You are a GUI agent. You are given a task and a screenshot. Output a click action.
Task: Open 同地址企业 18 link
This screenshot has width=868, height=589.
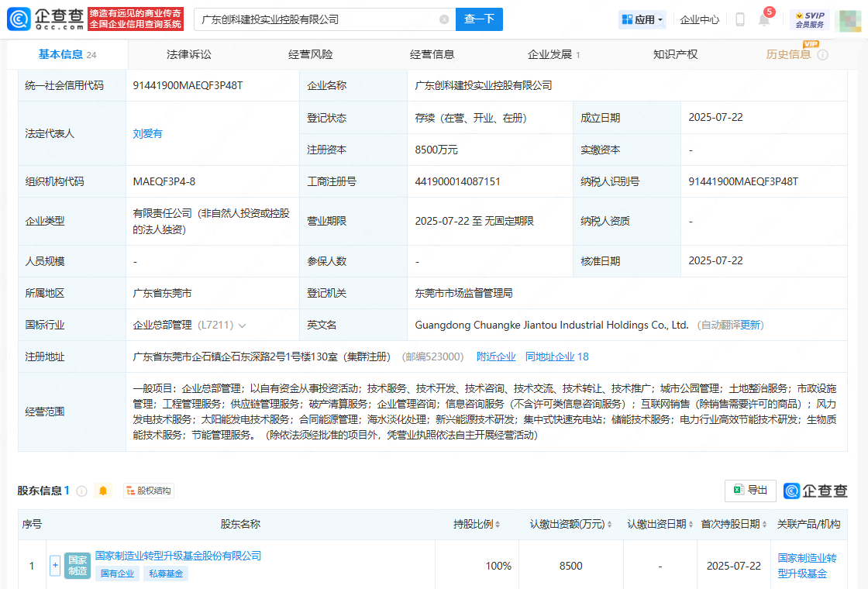pos(557,356)
